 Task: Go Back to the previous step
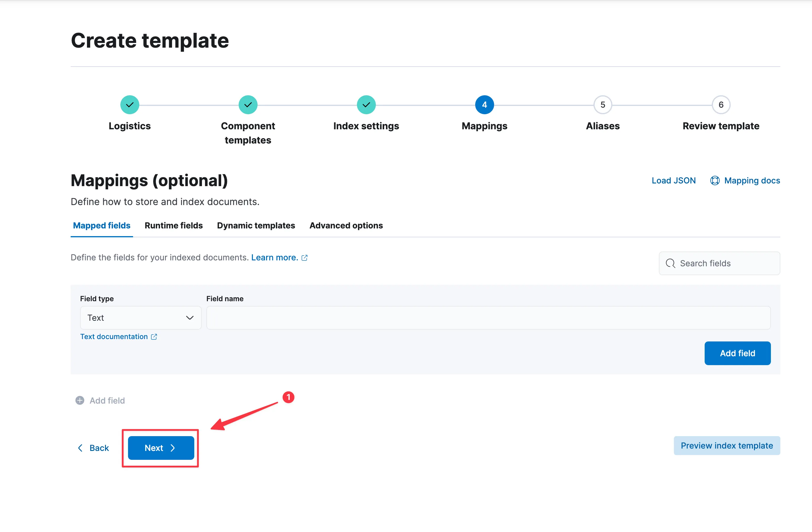[93, 448]
